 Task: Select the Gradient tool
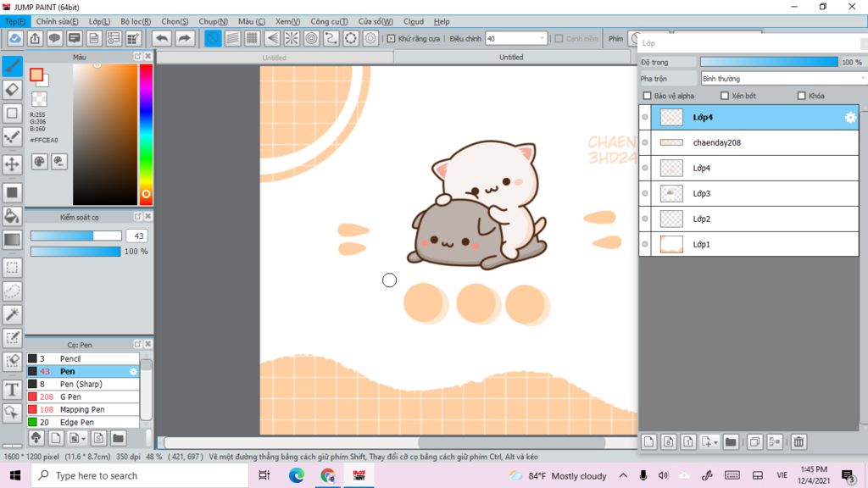(x=12, y=239)
